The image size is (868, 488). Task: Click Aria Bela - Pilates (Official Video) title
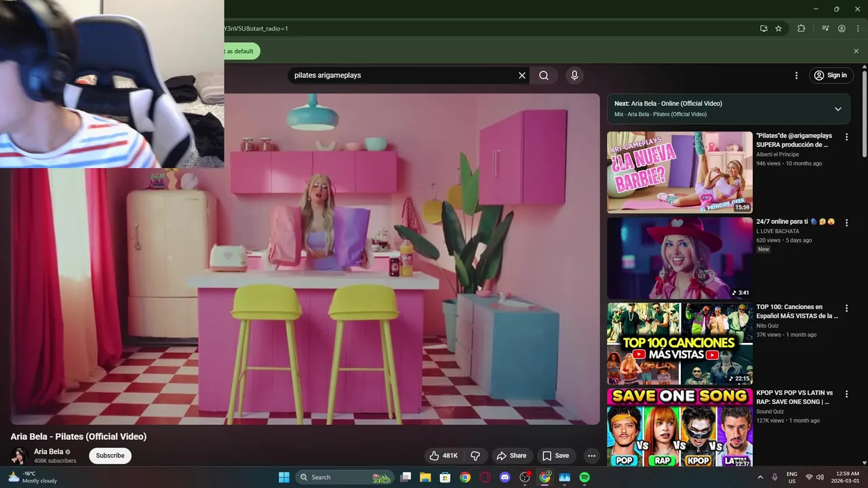point(79,436)
